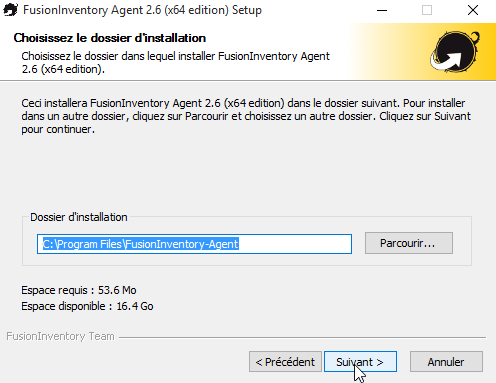Screen dimensions: 496x383
Task: Click the installation folder path field
Action: 194,244
